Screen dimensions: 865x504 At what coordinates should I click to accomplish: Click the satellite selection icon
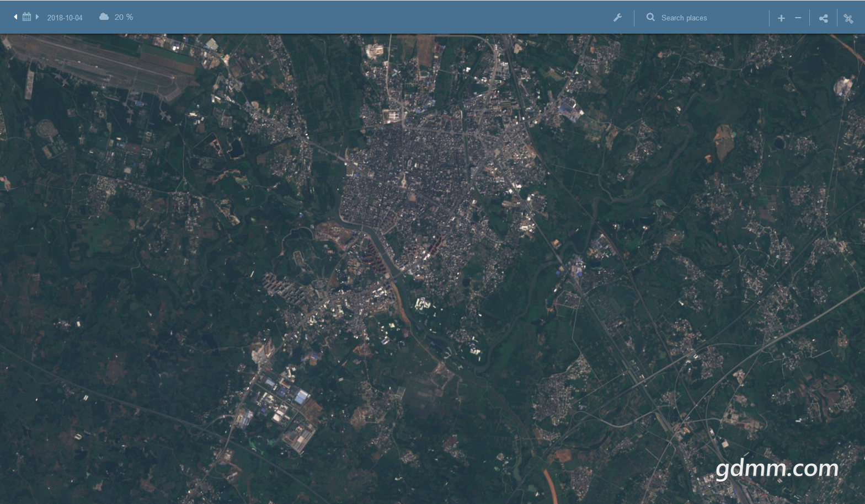848,18
